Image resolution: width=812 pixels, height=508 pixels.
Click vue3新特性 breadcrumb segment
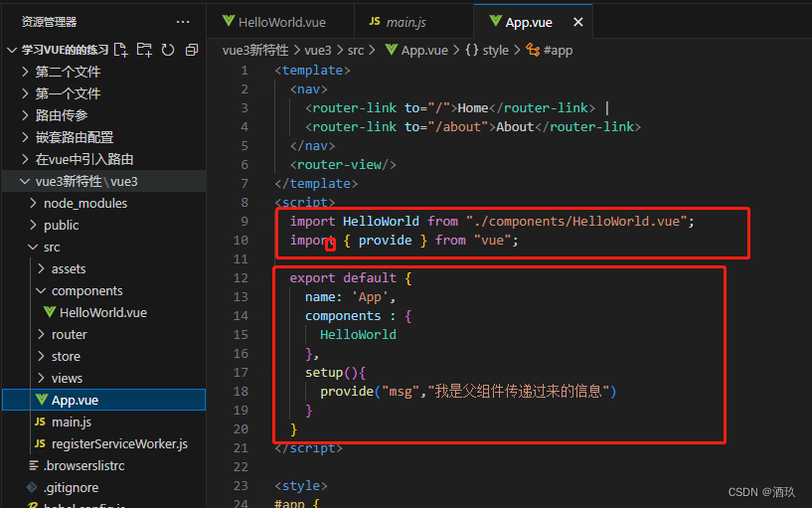(255, 51)
